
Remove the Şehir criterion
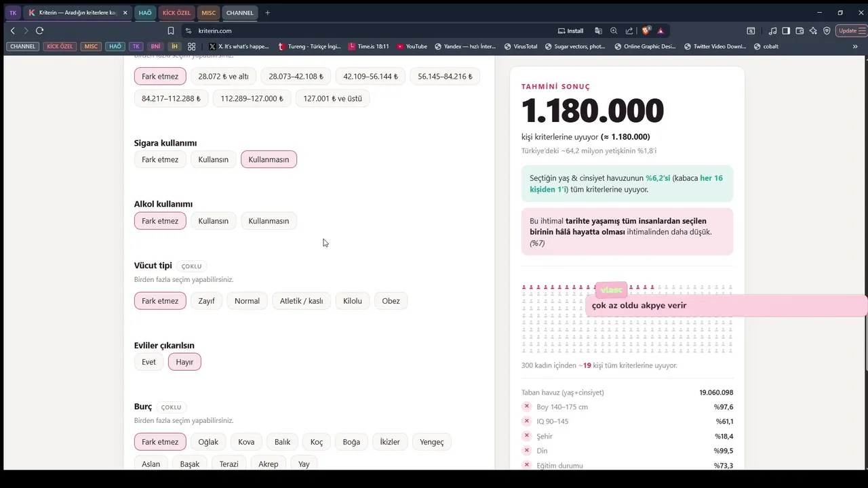click(526, 436)
